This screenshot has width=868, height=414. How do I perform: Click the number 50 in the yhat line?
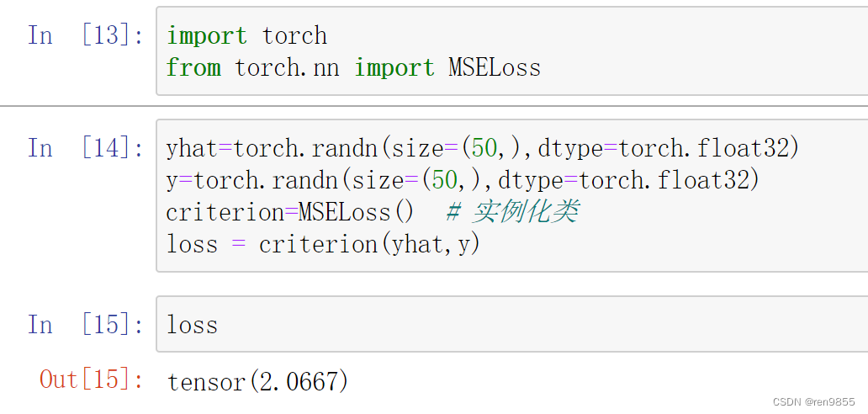point(484,148)
